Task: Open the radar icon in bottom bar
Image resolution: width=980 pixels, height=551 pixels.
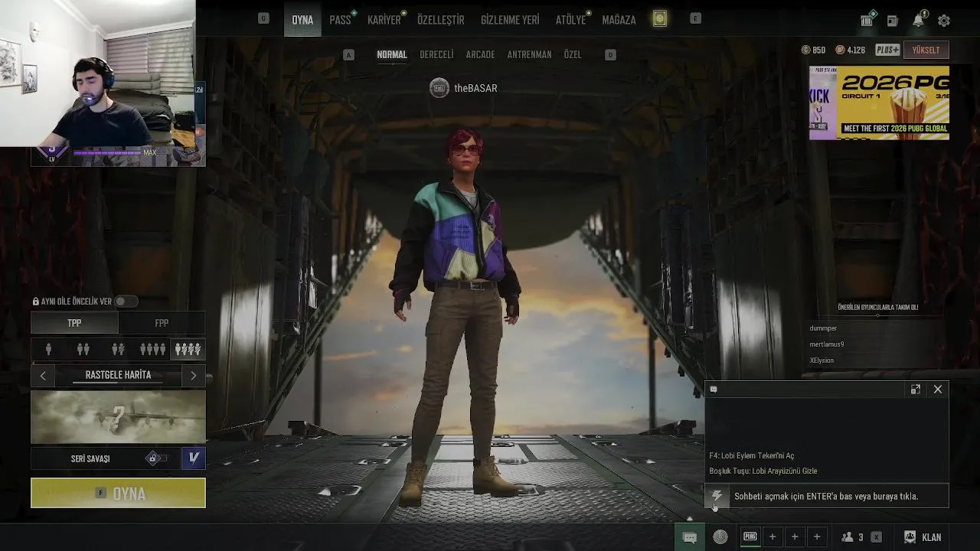Action: tap(720, 537)
